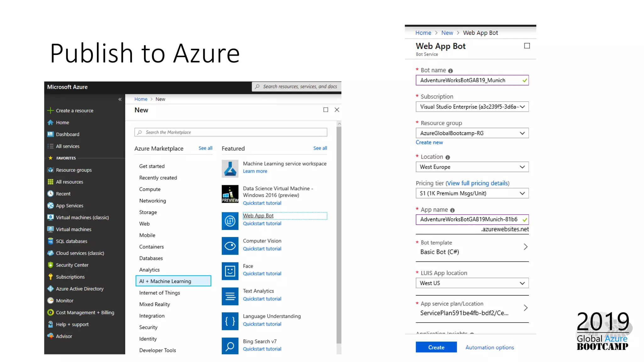644x362 pixels.
Task: Collapse the sidebar with double chevron
Action: coord(120,99)
